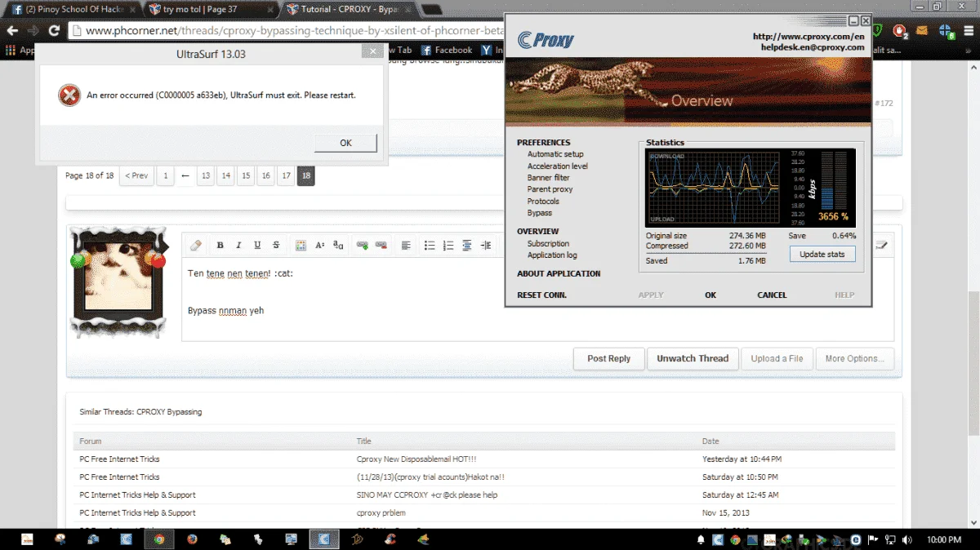Click the outdent icon in editor
Screen dimensions: 980x550
467,245
